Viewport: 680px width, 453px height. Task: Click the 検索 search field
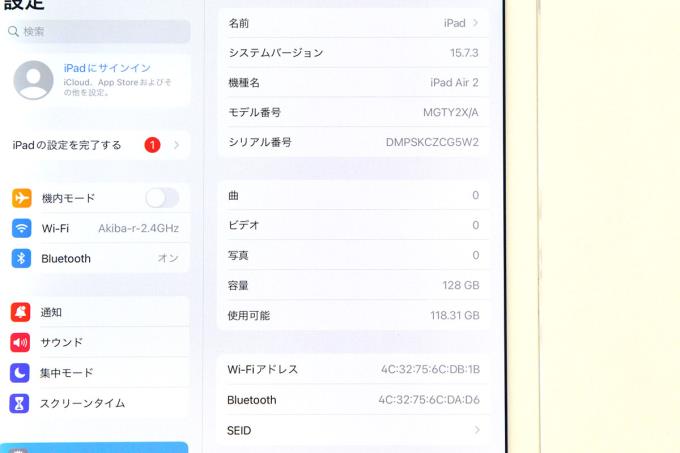[x=98, y=31]
